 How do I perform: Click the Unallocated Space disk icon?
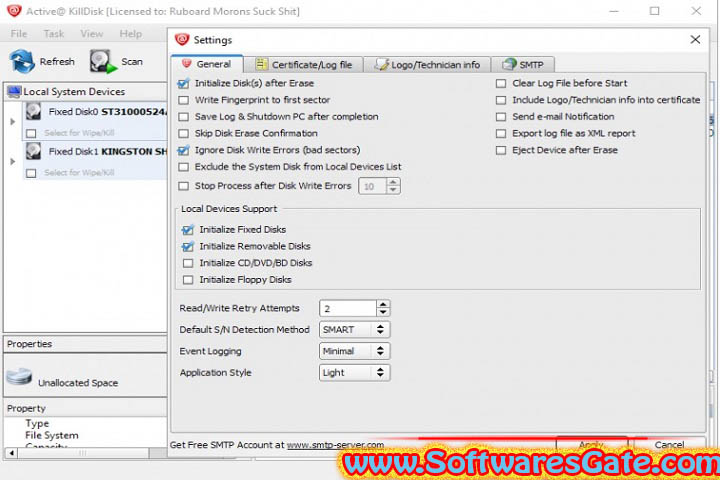click(x=19, y=378)
